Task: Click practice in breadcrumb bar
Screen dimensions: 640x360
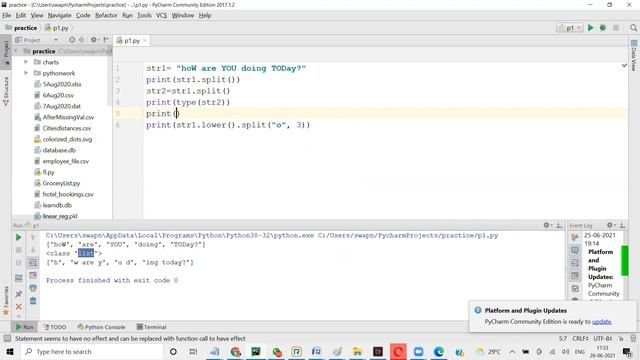Action: pos(21,28)
